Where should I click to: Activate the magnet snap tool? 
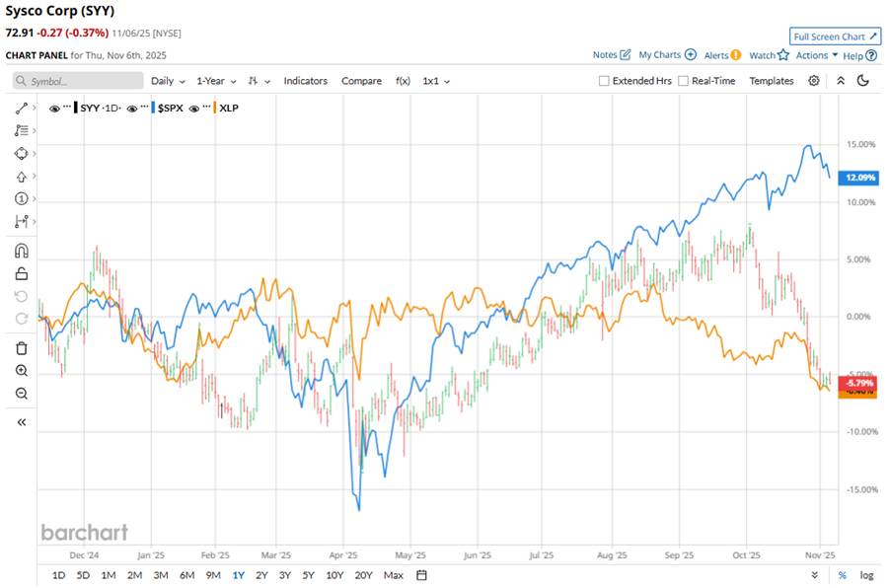tap(22, 251)
